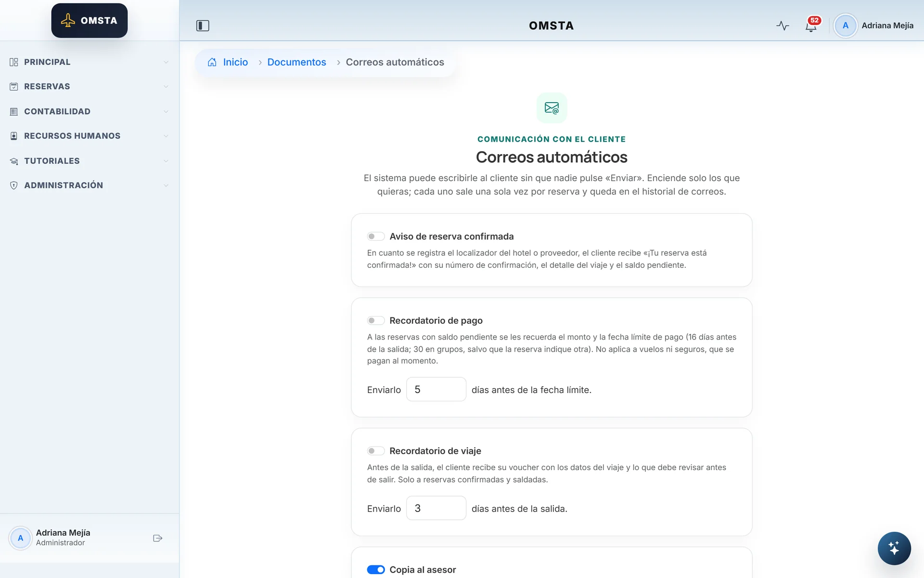Click the Reservas calendar icon in sidebar
The image size is (924, 578).
coord(14,87)
